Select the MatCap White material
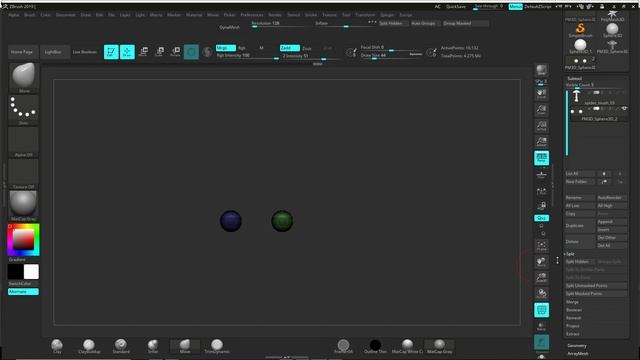 click(x=407, y=346)
